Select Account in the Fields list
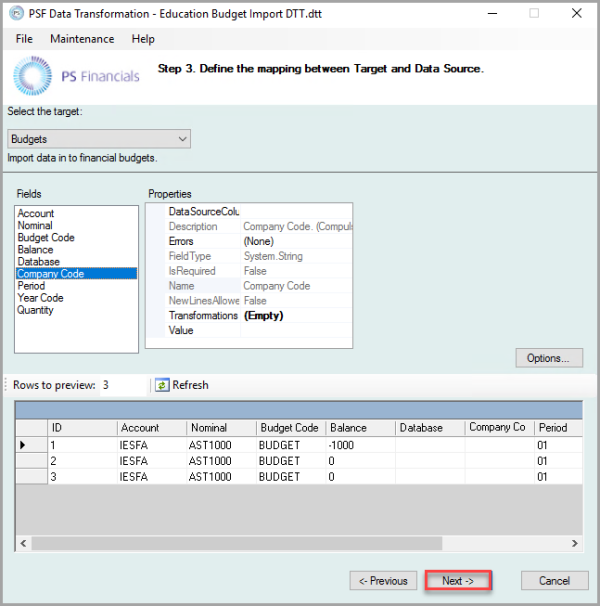600x606 pixels. click(36, 214)
